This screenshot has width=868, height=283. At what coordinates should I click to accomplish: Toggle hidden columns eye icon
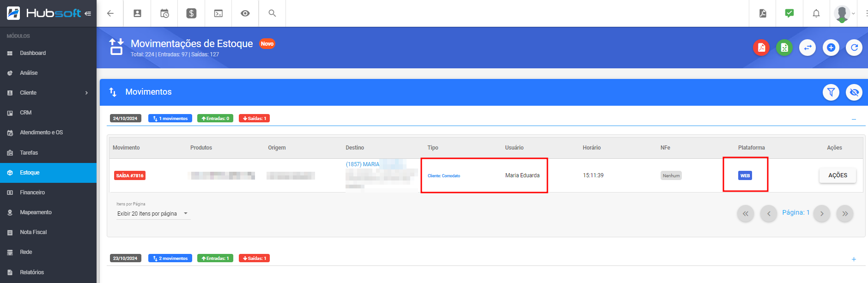pyautogui.click(x=854, y=92)
